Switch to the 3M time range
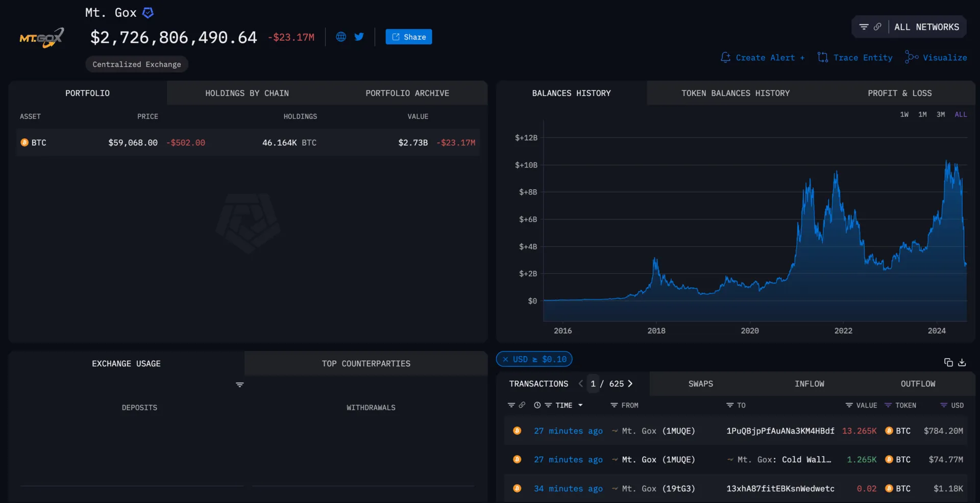Viewport: 980px width, 503px height. tap(941, 114)
